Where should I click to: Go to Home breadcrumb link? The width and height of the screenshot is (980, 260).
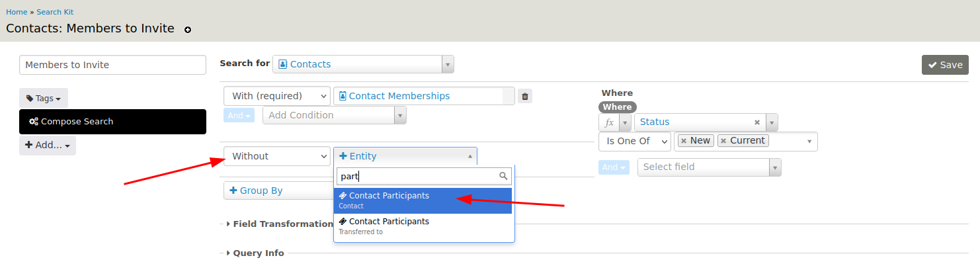coord(17,12)
